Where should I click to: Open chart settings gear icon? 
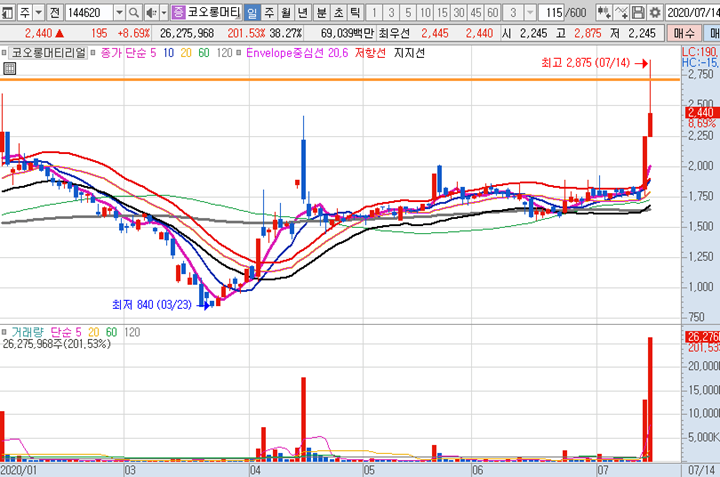coord(655,13)
